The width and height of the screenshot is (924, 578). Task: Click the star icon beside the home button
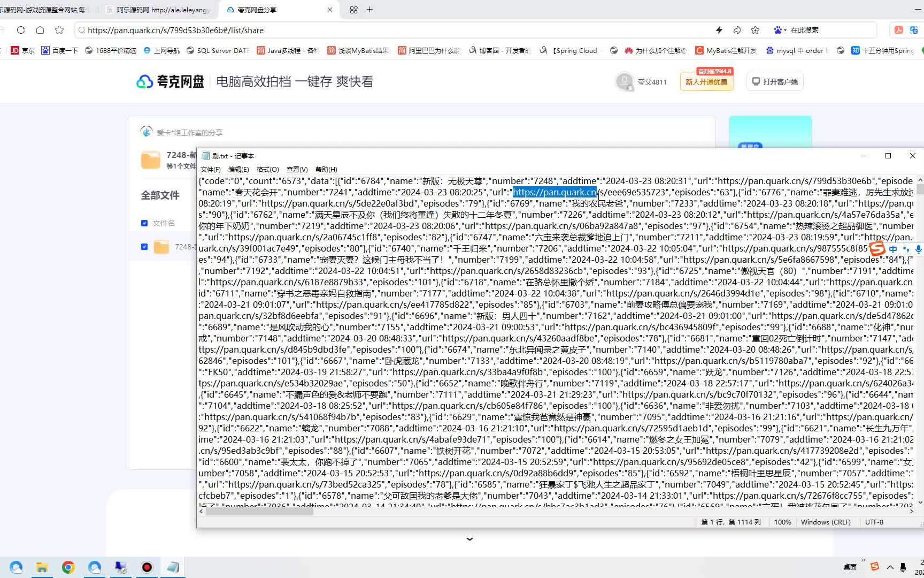(59, 30)
